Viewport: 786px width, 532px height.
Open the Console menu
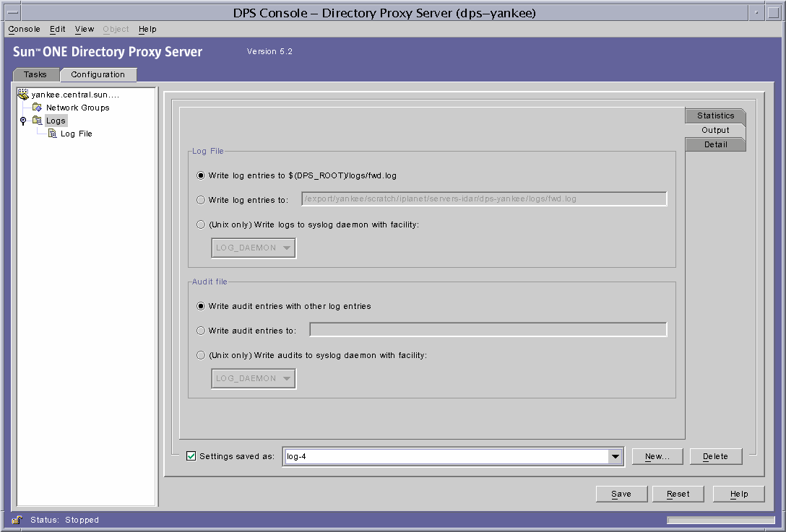24,29
